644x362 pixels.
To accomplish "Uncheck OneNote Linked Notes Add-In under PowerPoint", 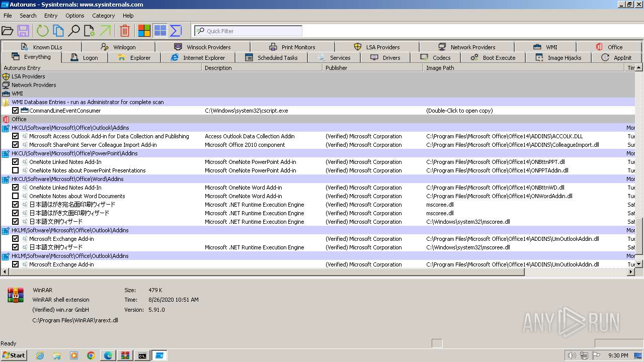I will pos(16,162).
